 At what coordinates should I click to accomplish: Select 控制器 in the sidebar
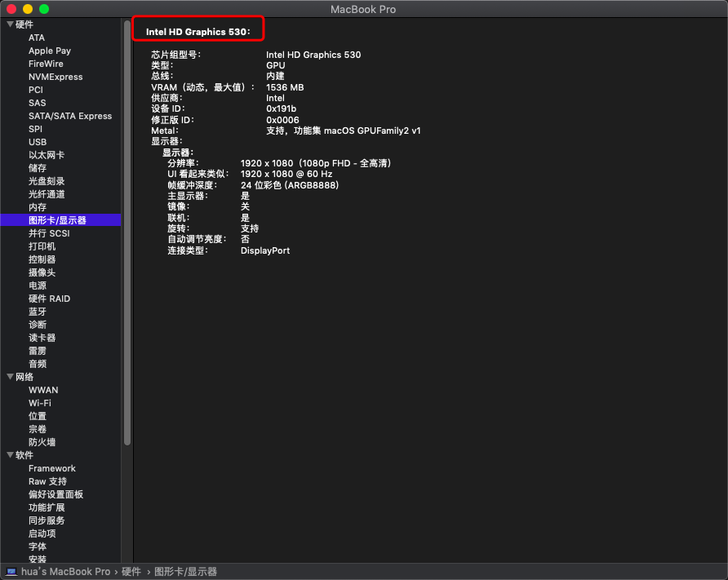pyautogui.click(x=42, y=259)
